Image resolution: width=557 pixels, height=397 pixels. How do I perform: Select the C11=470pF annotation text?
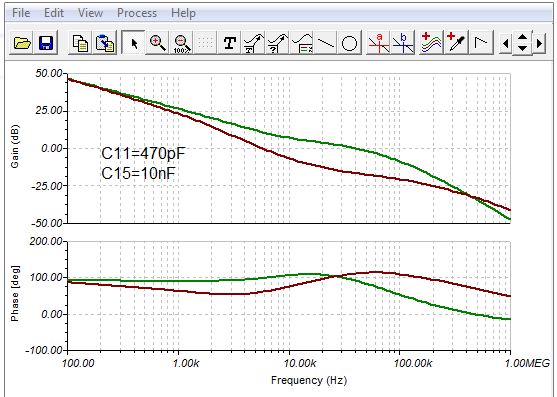(143, 153)
